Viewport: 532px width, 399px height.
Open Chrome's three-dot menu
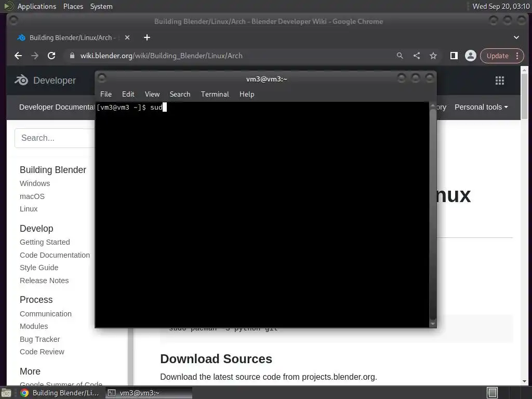(x=517, y=56)
